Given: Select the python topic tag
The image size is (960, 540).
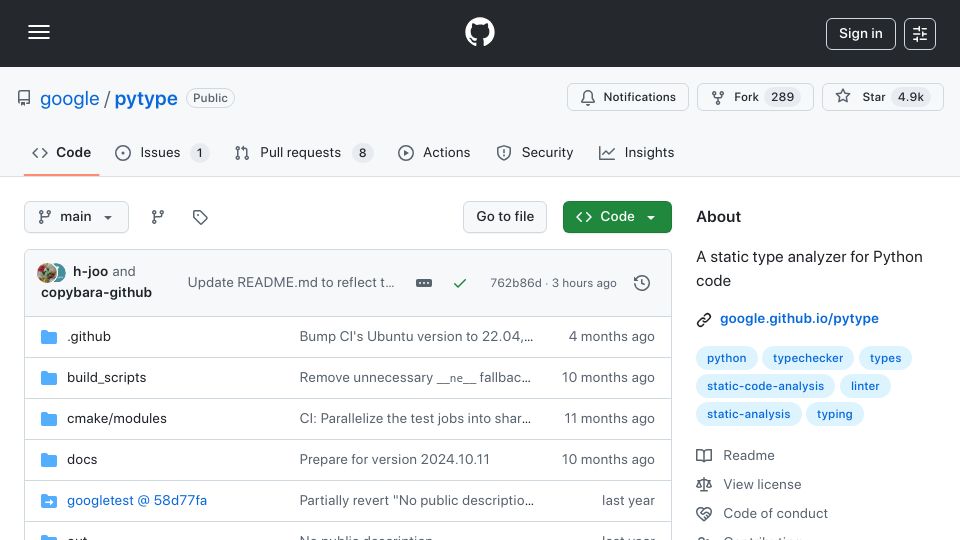Looking at the screenshot, I should pos(727,358).
